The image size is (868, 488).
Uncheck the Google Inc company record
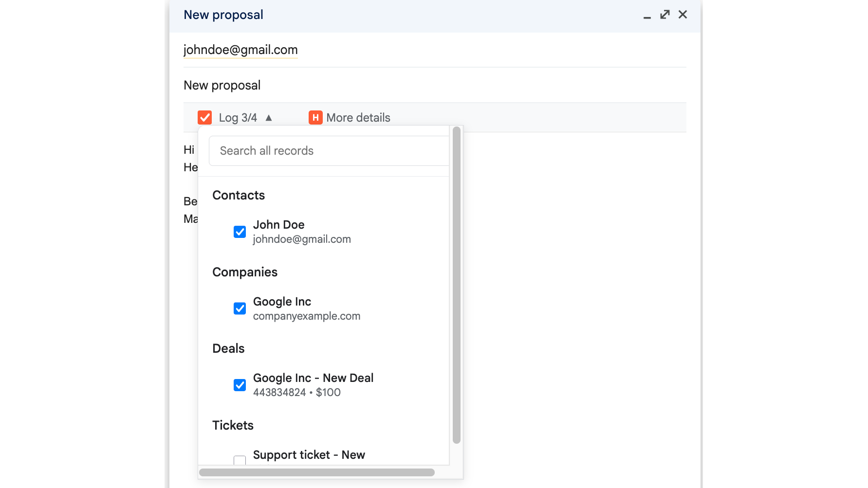coord(240,308)
